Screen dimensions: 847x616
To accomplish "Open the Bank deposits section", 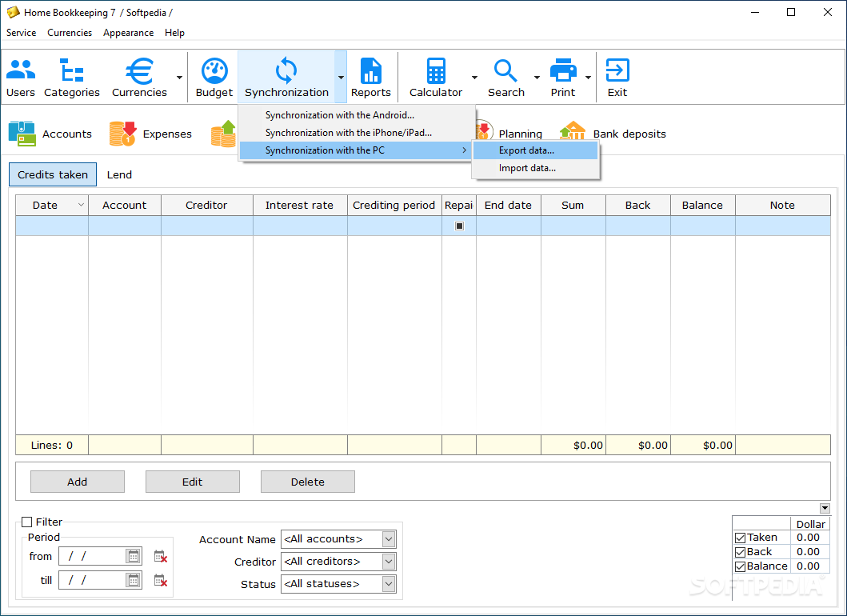I will (x=613, y=134).
